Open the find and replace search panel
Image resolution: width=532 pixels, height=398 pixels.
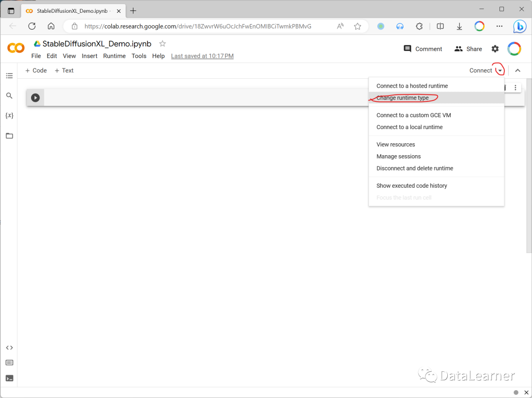9,96
